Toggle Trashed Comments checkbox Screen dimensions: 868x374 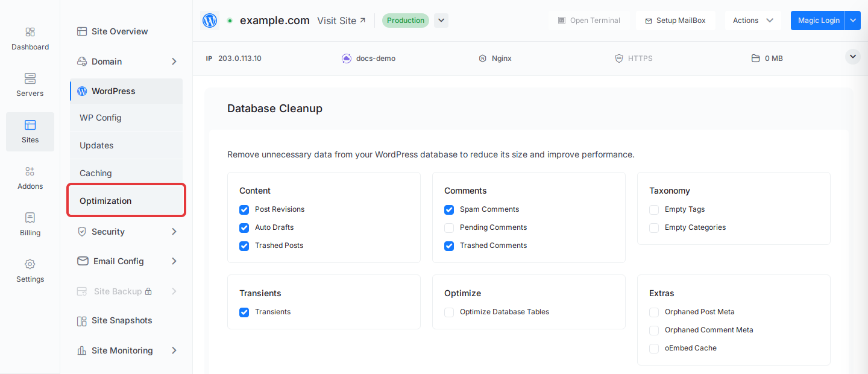pos(449,246)
